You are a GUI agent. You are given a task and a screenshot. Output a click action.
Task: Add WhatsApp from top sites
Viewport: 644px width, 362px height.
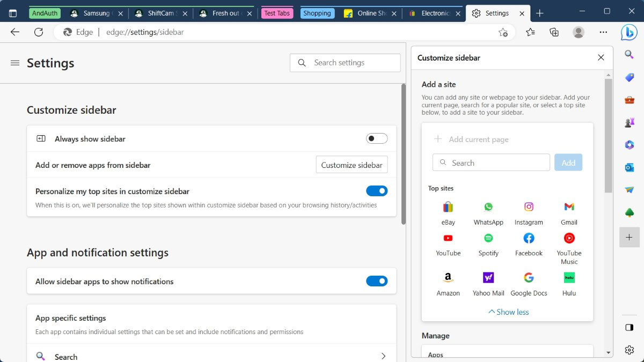[x=488, y=207]
